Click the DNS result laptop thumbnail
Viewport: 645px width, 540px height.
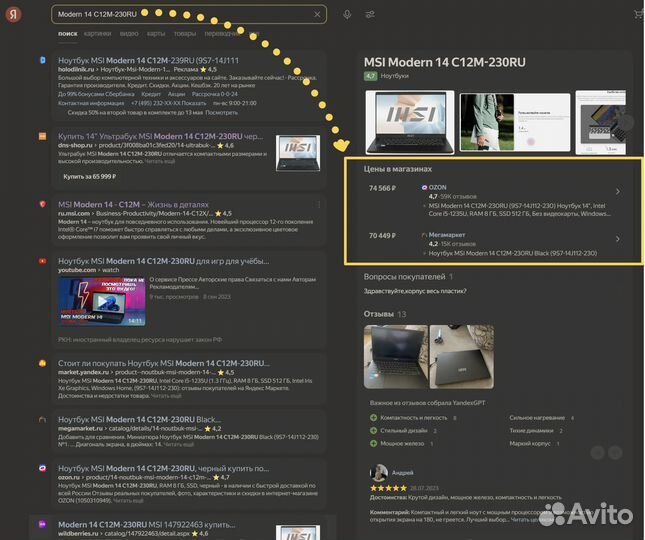click(298, 153)
